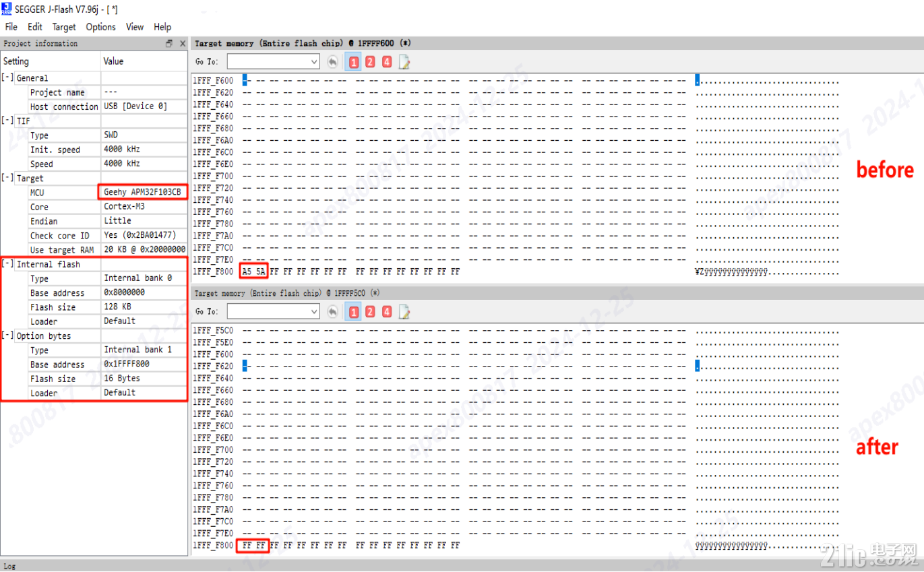Open the Options menu

(101, 27)
